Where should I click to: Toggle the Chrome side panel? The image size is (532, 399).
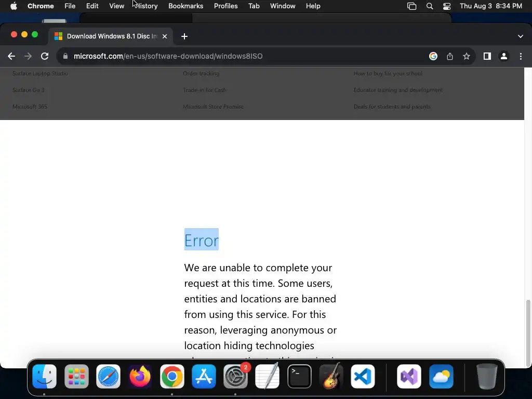point(487,56)
